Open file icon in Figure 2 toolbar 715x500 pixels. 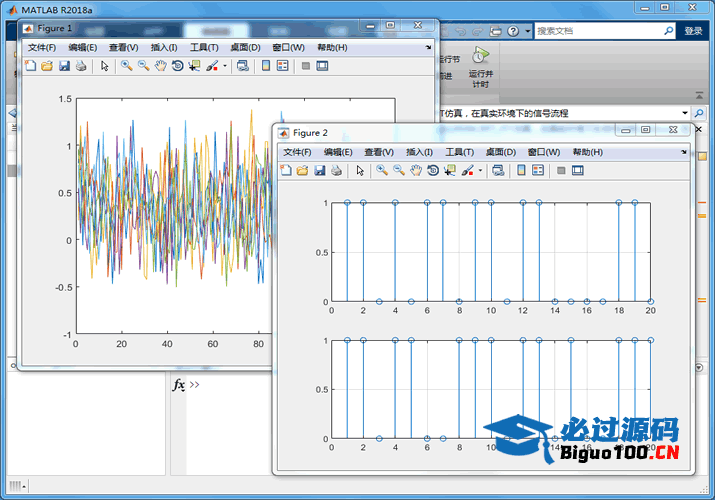click(302, 171)
